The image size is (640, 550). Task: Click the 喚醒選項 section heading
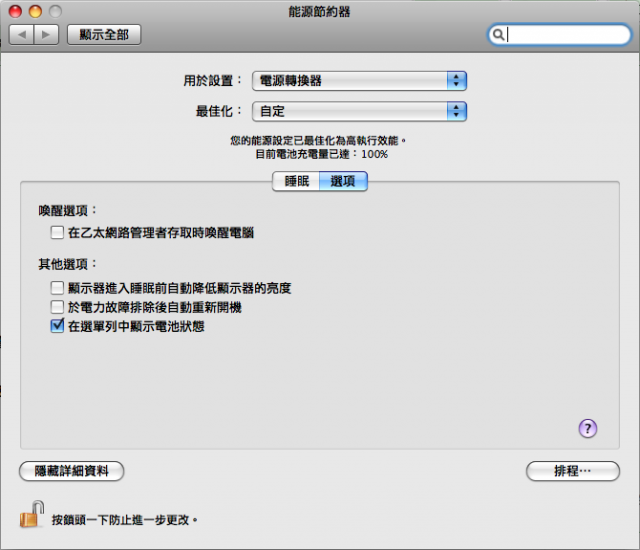[x=67, y=211]
